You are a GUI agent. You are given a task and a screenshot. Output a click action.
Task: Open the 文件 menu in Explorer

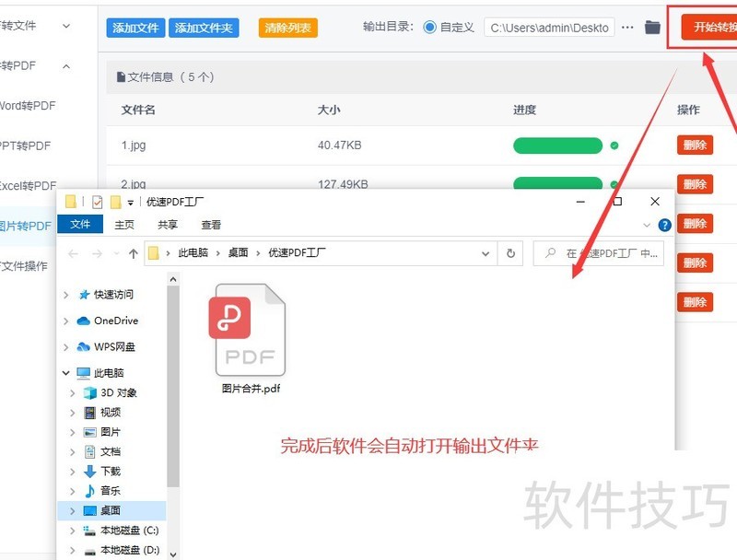click(x=79, y=224)
